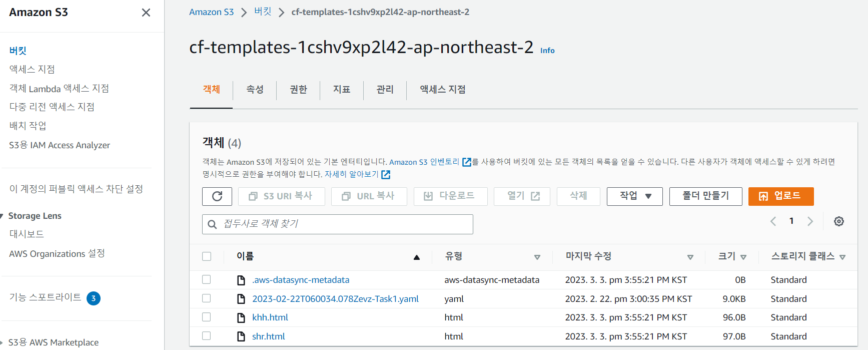The height and width of the screenshot is (350, 868).
Task: Close the Amazon S3 sidebar panel
Action: (146, 13)
